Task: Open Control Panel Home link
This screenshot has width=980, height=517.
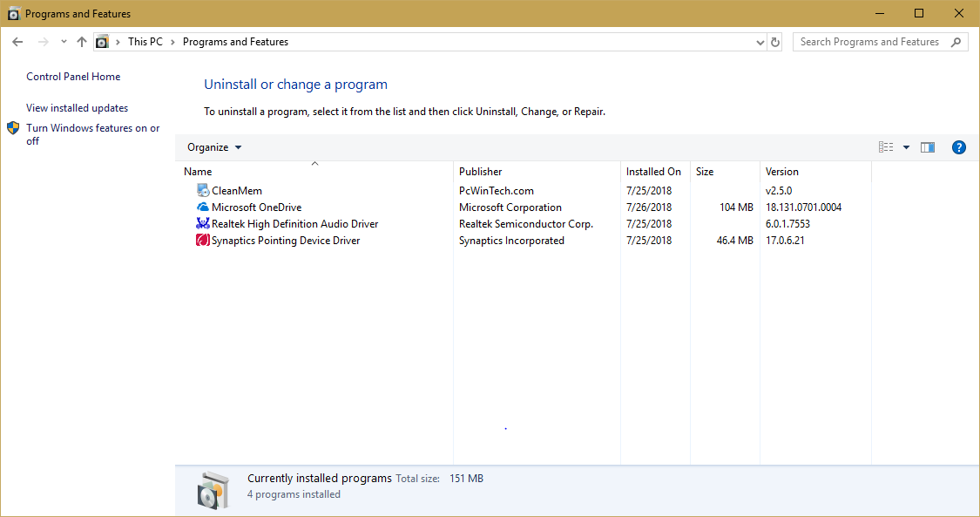Action: 73,76
